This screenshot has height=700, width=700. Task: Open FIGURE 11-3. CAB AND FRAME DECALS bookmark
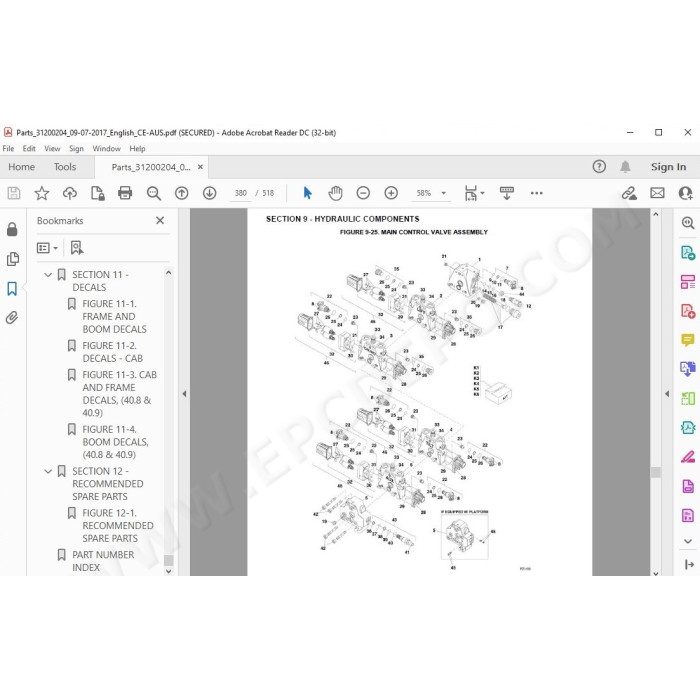point(120,394)
